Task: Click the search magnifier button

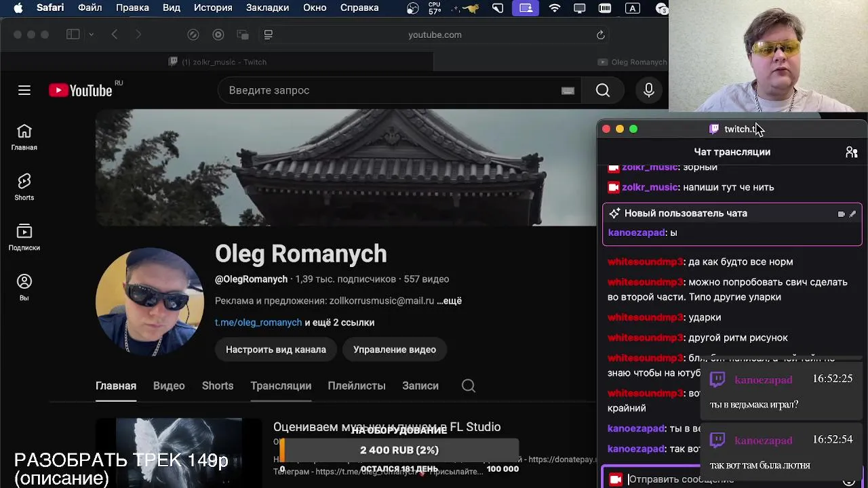Action: tap(603, 90)
